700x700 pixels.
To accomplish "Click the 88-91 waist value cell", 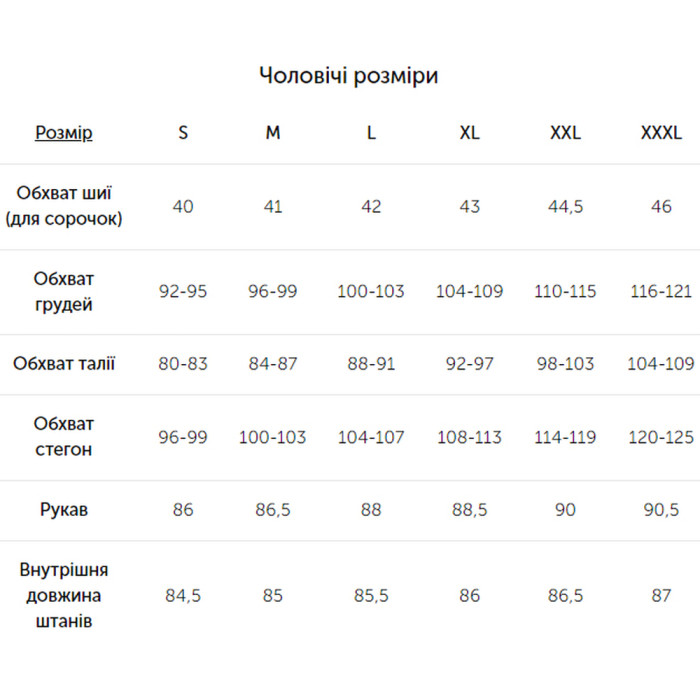I will coord(371,363).
